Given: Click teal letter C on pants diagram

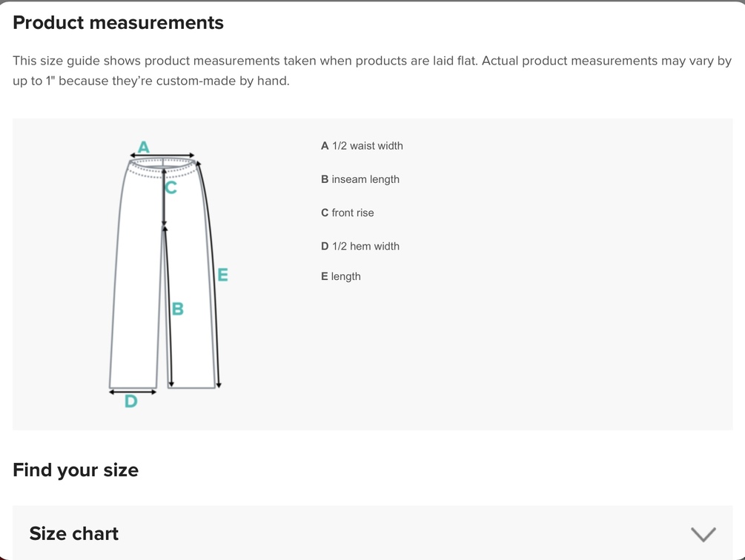Looking at the screenshot, I should pos(171,188).
